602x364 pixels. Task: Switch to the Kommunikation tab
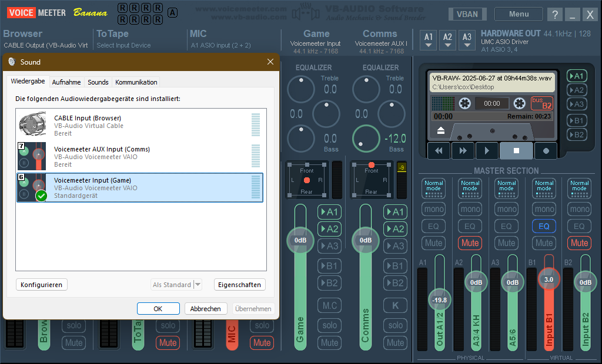click(136, 82)
